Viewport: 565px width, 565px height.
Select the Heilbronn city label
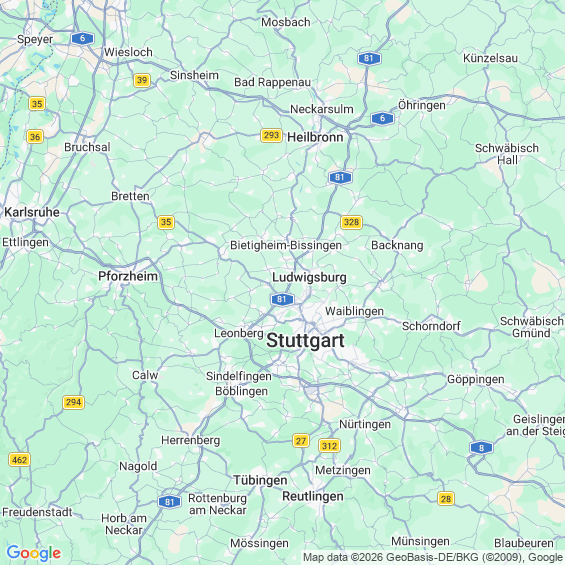tap(315, 137)
